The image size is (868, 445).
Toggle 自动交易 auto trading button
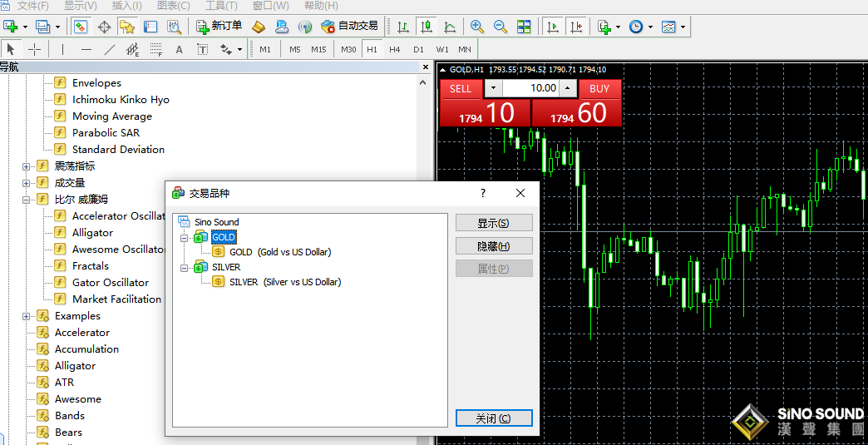[350, 26]
